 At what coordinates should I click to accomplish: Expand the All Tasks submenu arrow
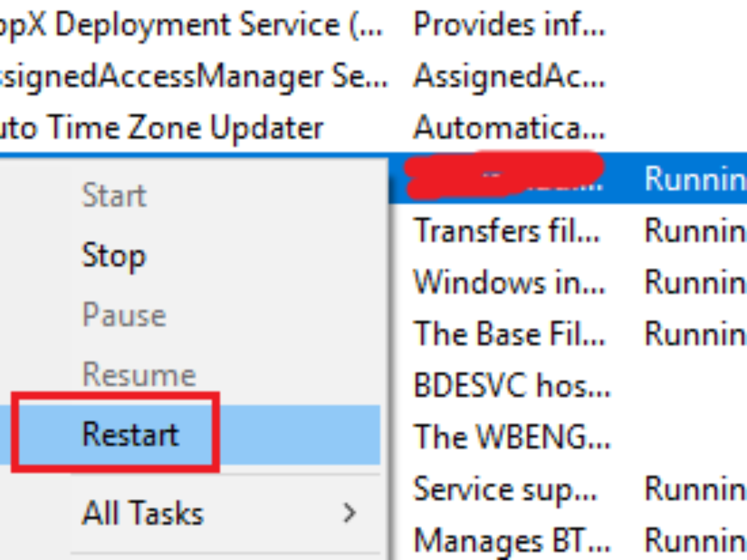350,513
